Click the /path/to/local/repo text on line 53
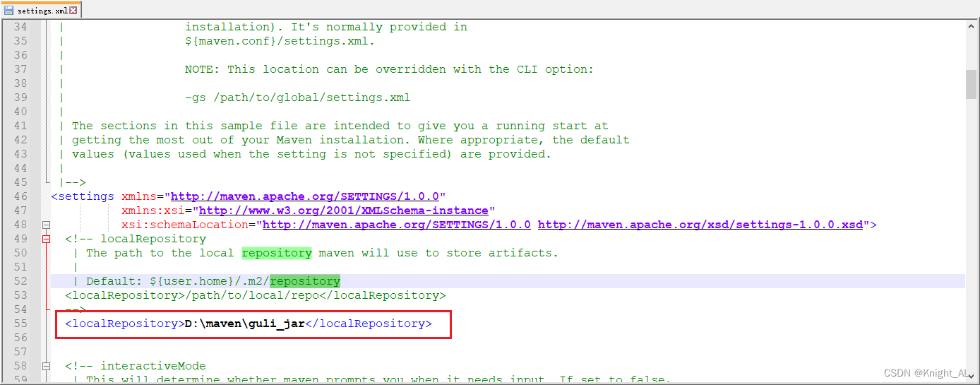 pos(252,295)
